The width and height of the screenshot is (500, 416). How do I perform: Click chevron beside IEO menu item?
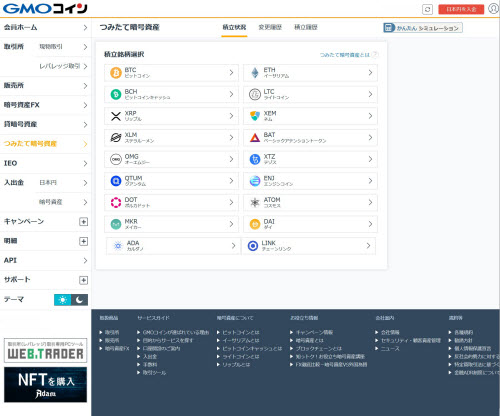85,163
